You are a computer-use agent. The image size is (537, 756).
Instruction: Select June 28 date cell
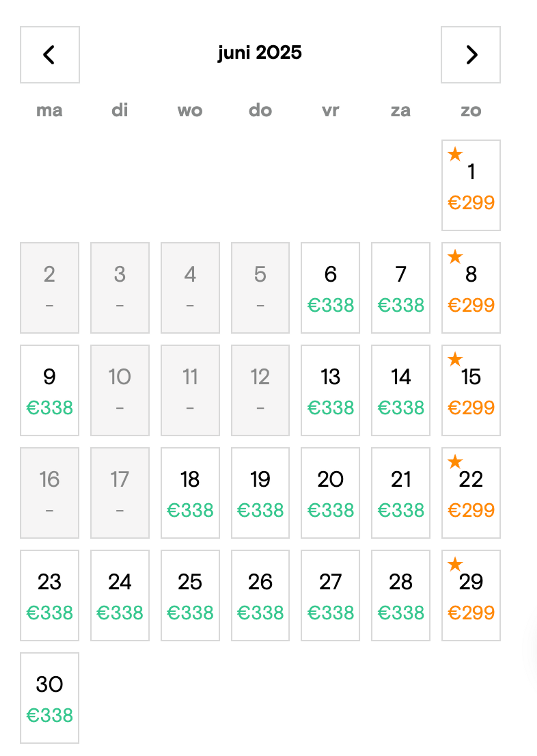[x=400, y=596]
